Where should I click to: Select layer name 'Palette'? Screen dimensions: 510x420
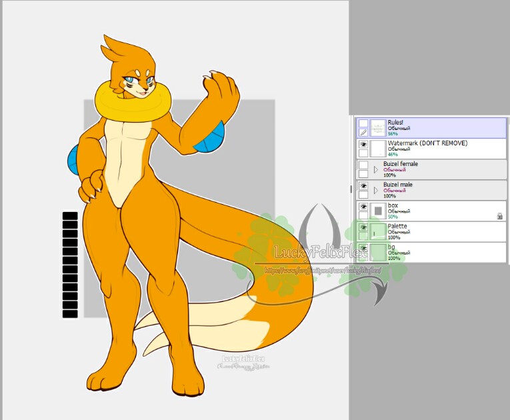point(397,226)
